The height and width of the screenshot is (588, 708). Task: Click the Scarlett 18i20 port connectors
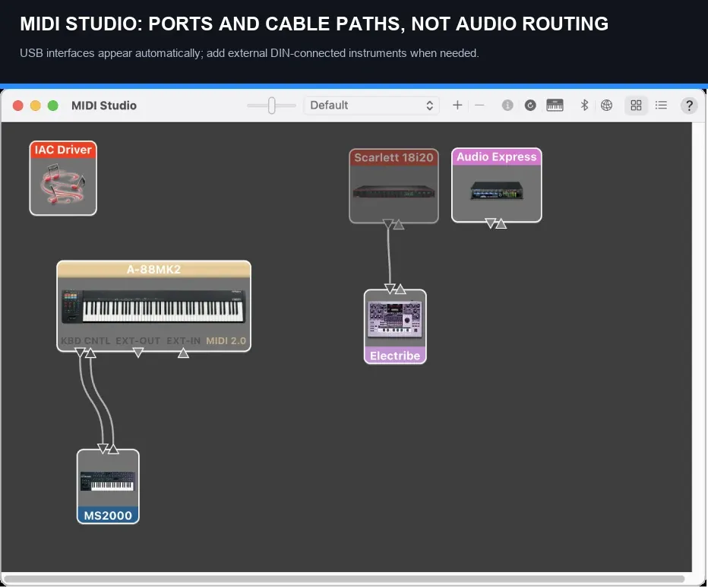(394, 224)
